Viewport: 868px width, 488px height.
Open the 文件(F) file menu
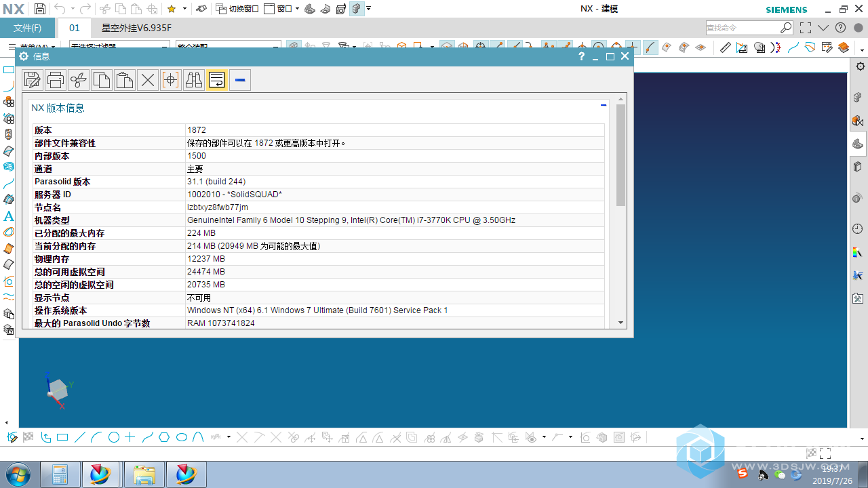[x=28, y=28]
